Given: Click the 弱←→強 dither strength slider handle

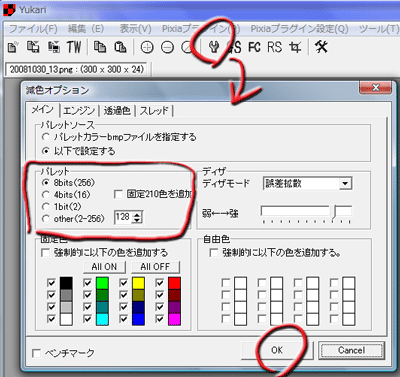Looking at the screenshot, I should [x=334, y=212].
